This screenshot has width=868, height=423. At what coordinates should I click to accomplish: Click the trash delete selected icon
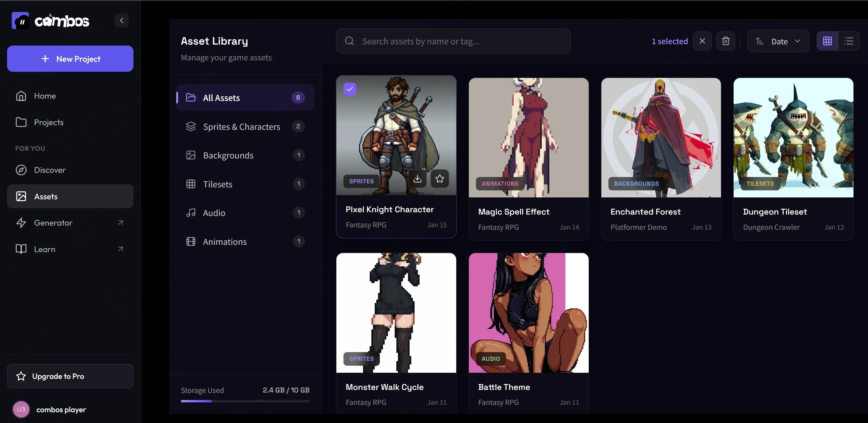pyautogui.click(x=725, y=41)
